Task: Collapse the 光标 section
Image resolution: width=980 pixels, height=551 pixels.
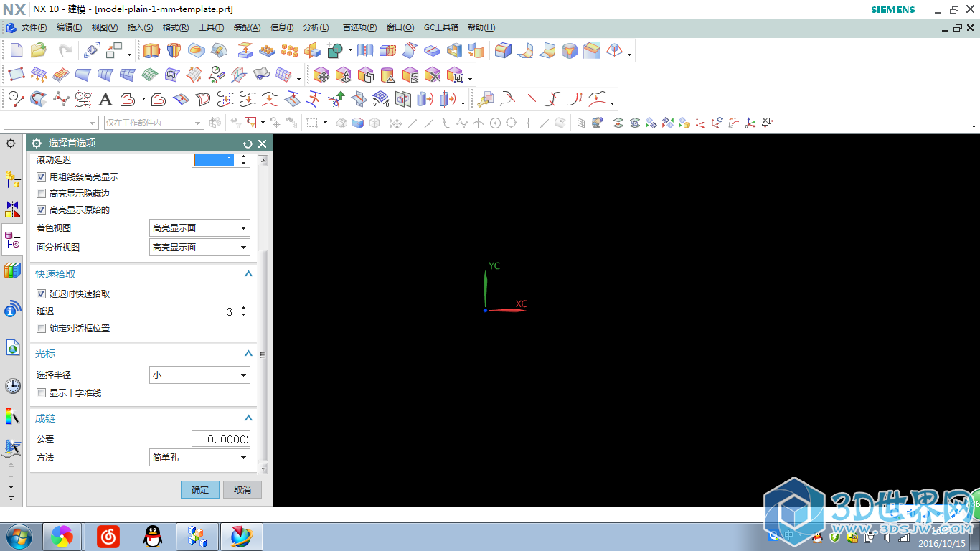Action: click(248, 354)
